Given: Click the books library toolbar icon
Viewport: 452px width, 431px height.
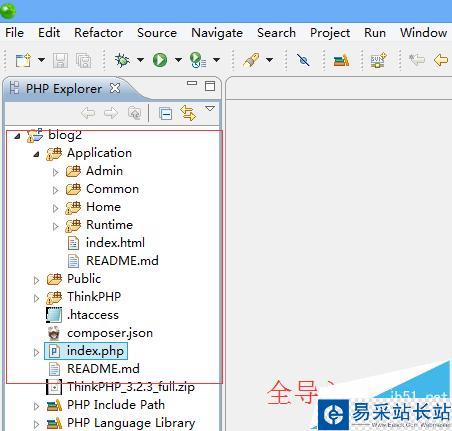Looking at the screenshot, I should pyautogui.click(x=341, y=60).
